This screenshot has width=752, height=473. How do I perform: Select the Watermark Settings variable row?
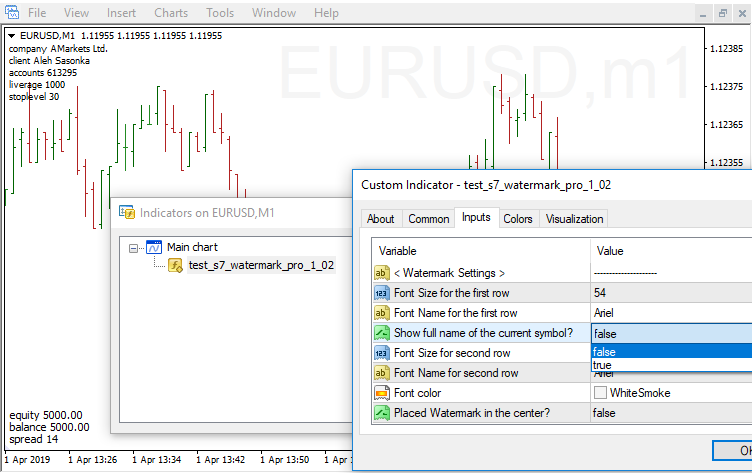(449, 273)
